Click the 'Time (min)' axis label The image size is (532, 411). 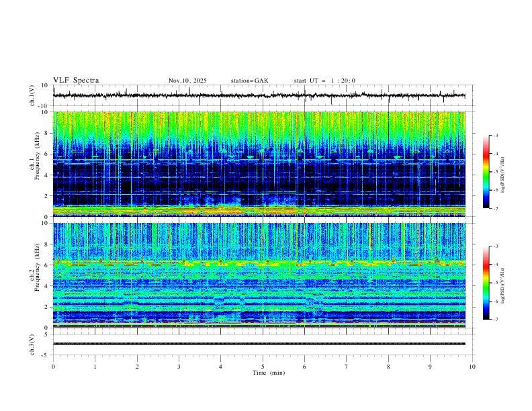[269, 373]
